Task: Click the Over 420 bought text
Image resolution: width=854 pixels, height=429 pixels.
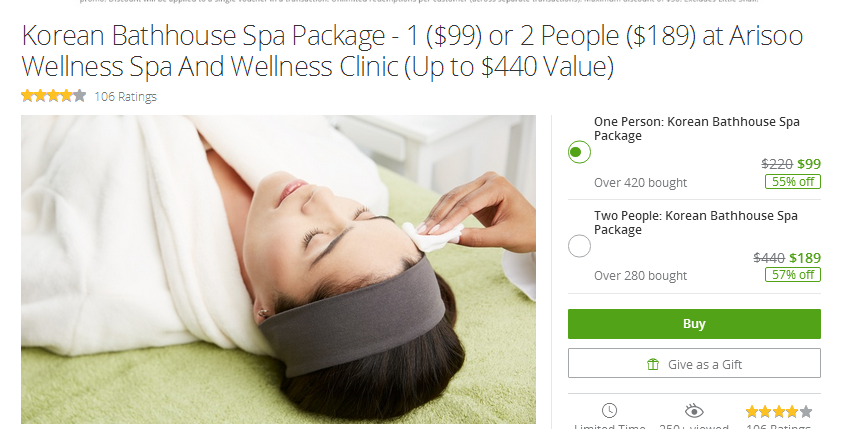Action: pyautogui.click(x=640, y=182)
